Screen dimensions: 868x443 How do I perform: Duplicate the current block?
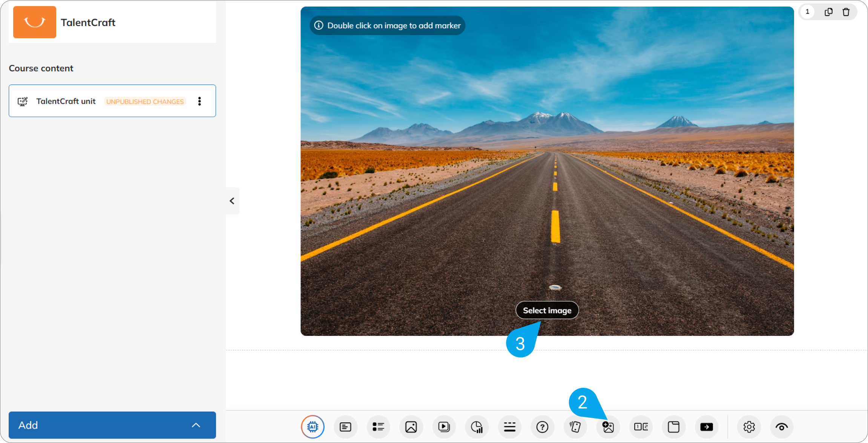coord(828,12)
